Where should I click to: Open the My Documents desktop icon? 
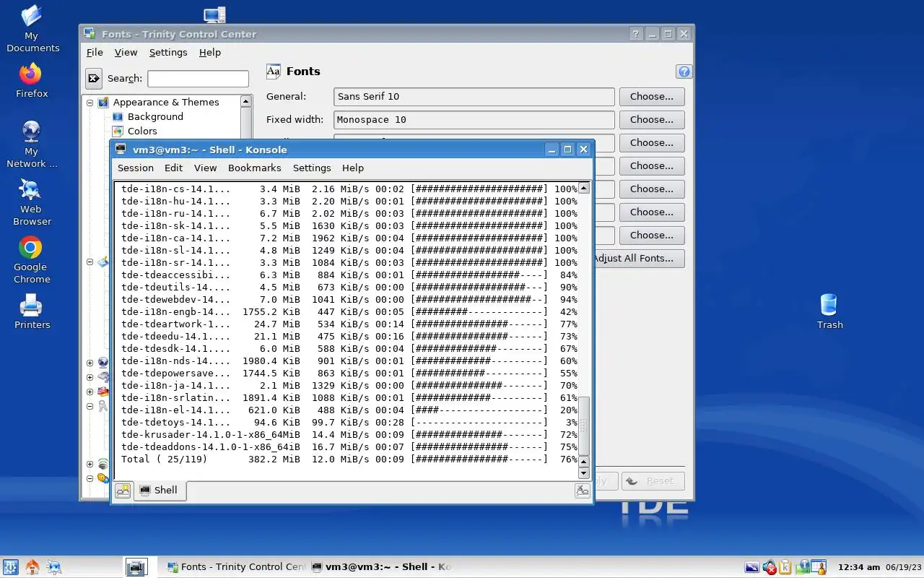point(32,29)
